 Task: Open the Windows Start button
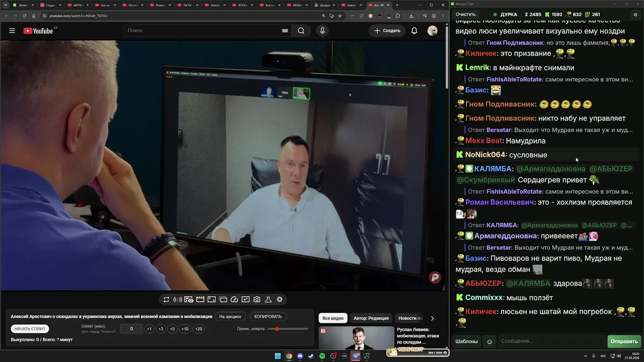278,356
